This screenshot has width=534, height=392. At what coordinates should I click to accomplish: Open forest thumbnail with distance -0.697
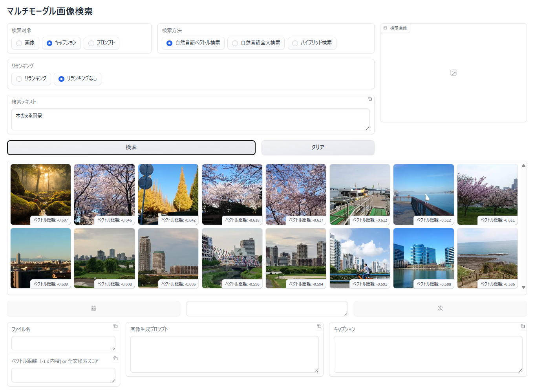click(x=41, y=194)
